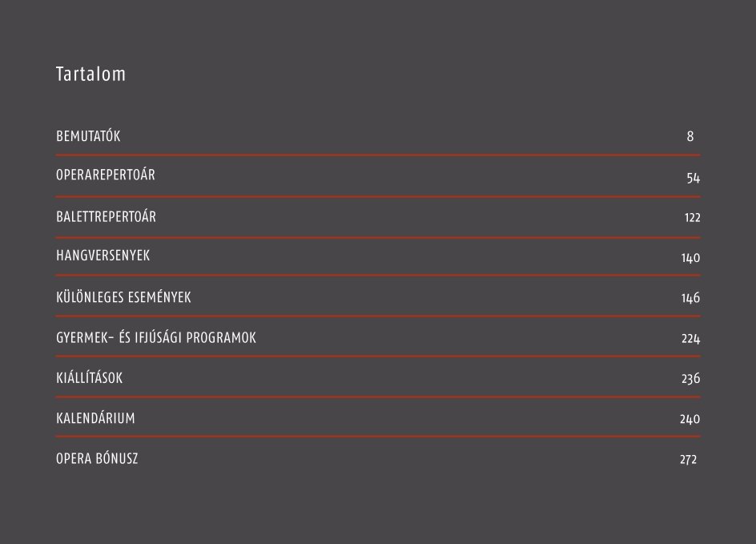This screenshot has height=544, width=756.
Task: Jump to KÜLÖNLEGES ESEMÉNYEK section
Action: pos(123,296)
